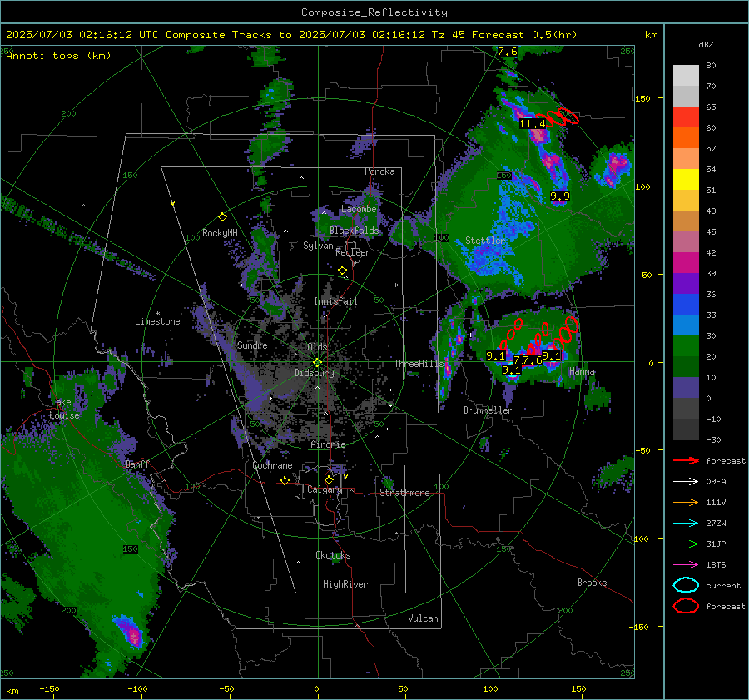
Task: Click the Strathmore label
Action: 404,493
